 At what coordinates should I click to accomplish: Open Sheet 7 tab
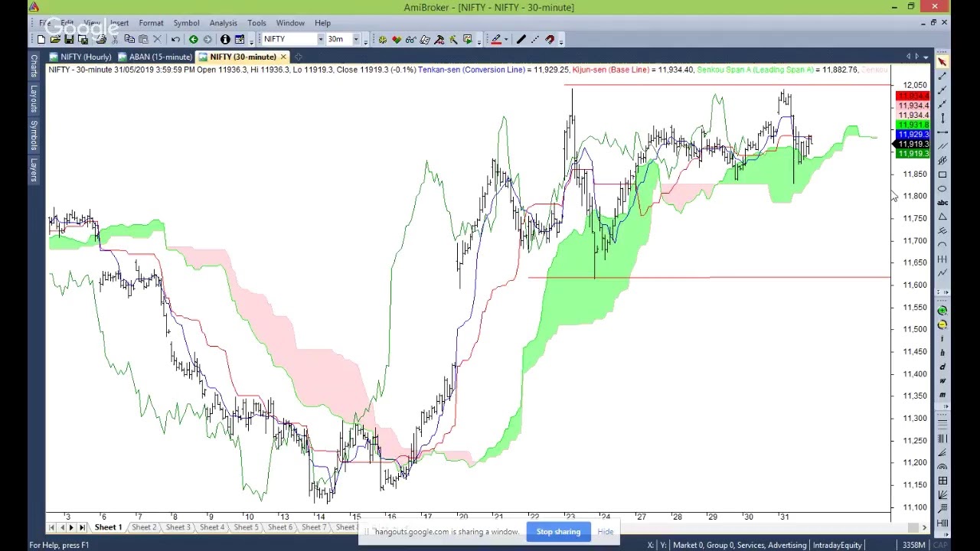(x=314, y=527)
